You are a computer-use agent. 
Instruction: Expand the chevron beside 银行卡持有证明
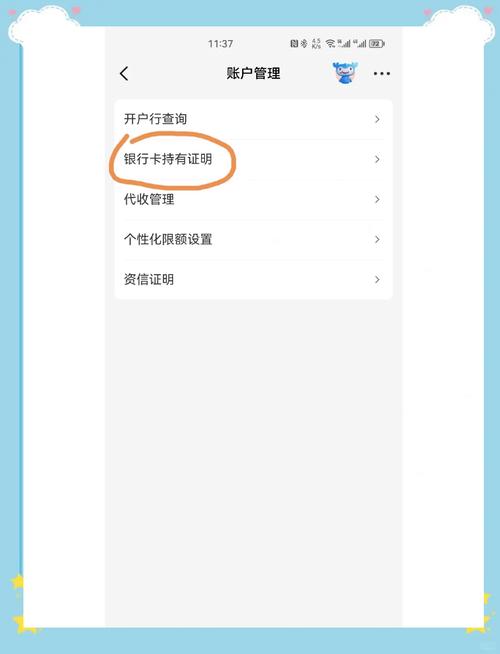[377, 159]
